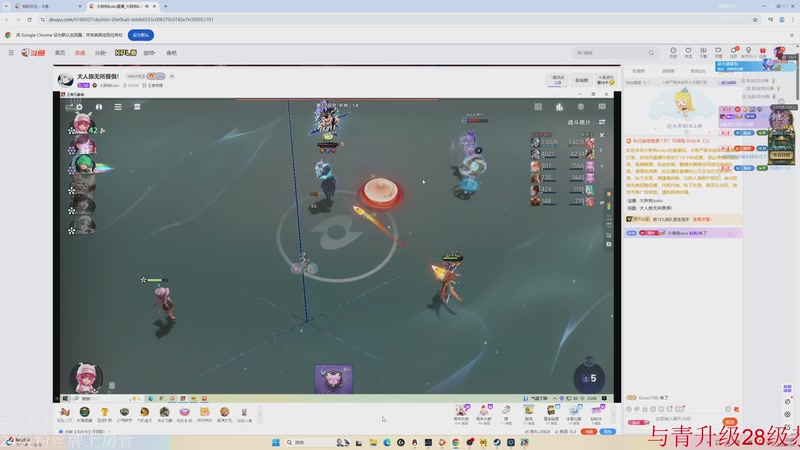The image size is (800, 450).
Task: Click the in-game notes panel icon left of chart
Action: click(538, 107)
